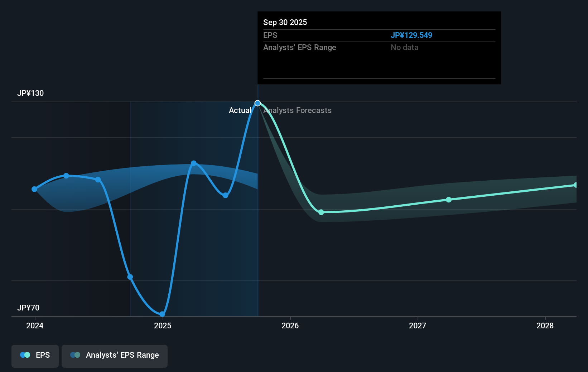This screenshot has height=372, width=588.
Task: Toggle the EPS legend series
Action: [35, 356]
